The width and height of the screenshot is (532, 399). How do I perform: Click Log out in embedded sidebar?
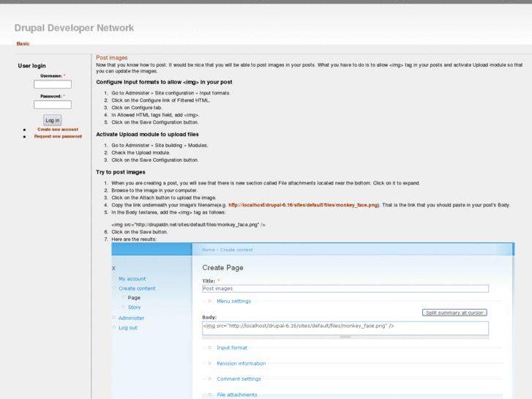click(x=128, y=328)
